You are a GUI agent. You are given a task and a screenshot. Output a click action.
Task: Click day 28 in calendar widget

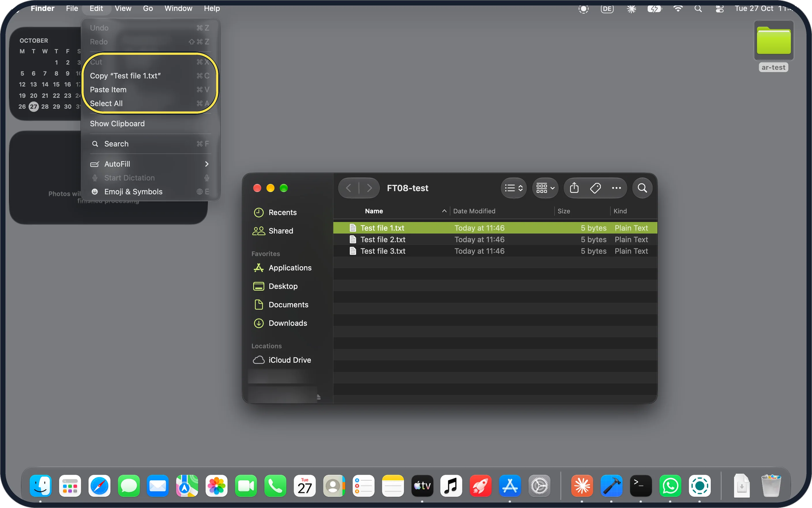(x=45, y=106)
